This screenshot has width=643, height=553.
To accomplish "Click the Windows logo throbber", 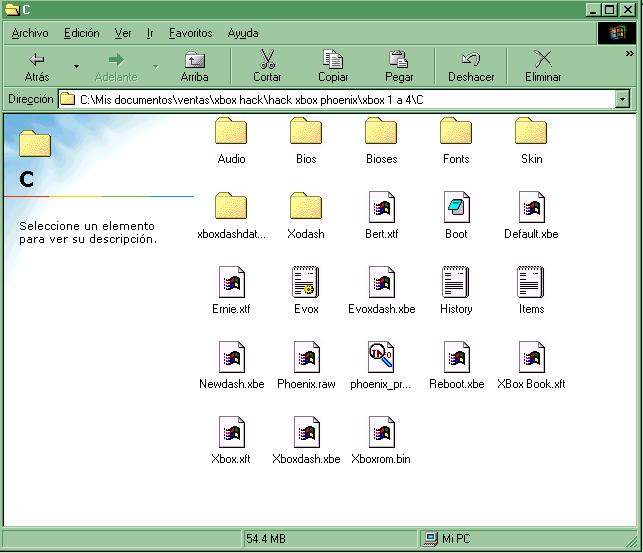I will click(x=617, y=33).
